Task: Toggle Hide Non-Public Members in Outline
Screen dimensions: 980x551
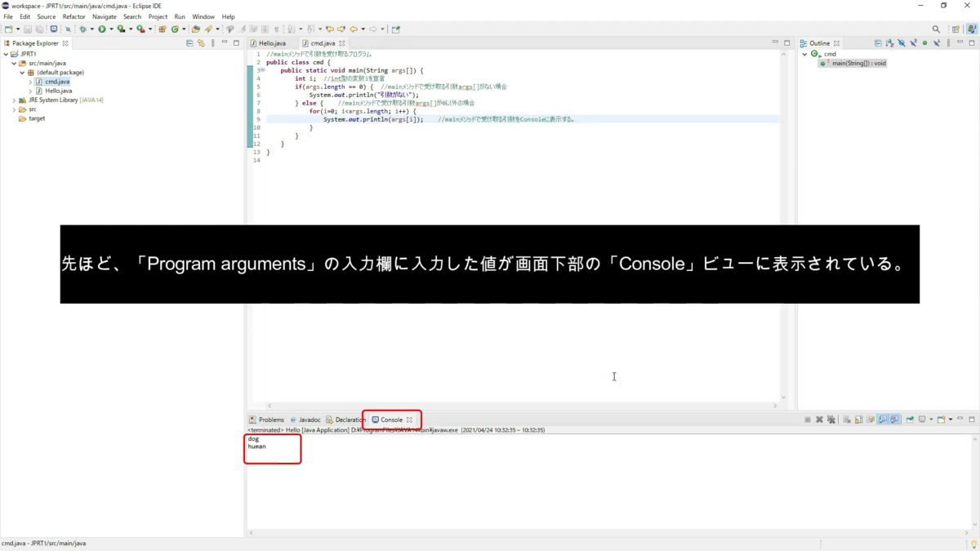Action: (924, 42)
